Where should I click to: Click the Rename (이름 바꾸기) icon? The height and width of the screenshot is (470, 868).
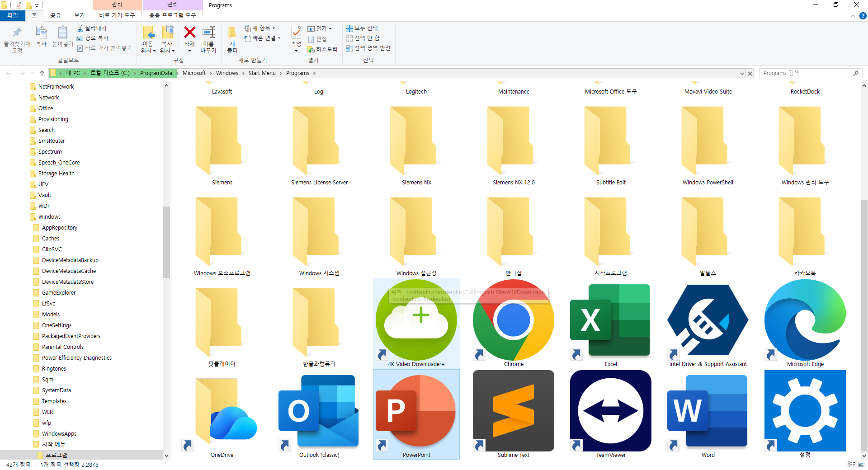pyautogui.click(x=208, y=33)
